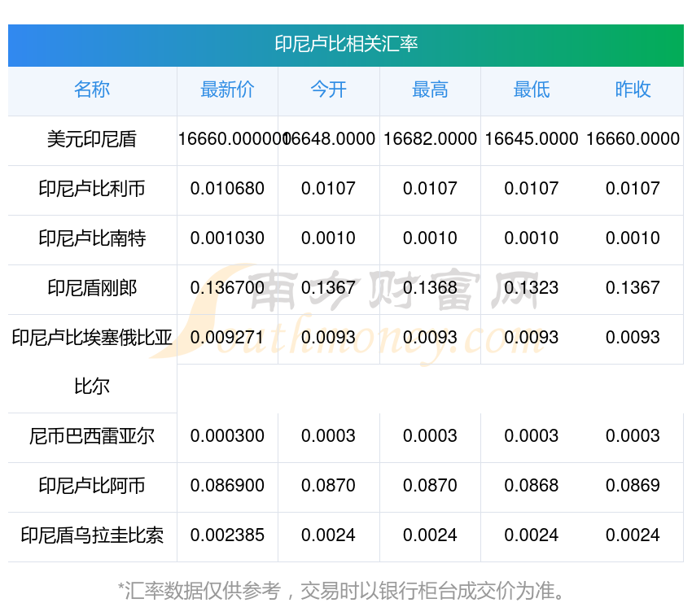This screenshot has height=616, width=692.
Task: Click the 0.009271 latest price cell
Action: tap(227, 338)
